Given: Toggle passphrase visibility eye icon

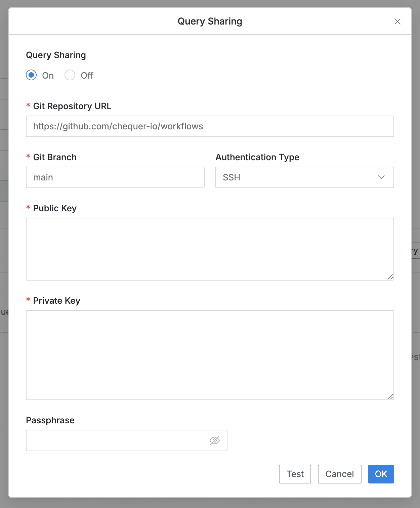Looking at the screenshot, I should 215,440.
